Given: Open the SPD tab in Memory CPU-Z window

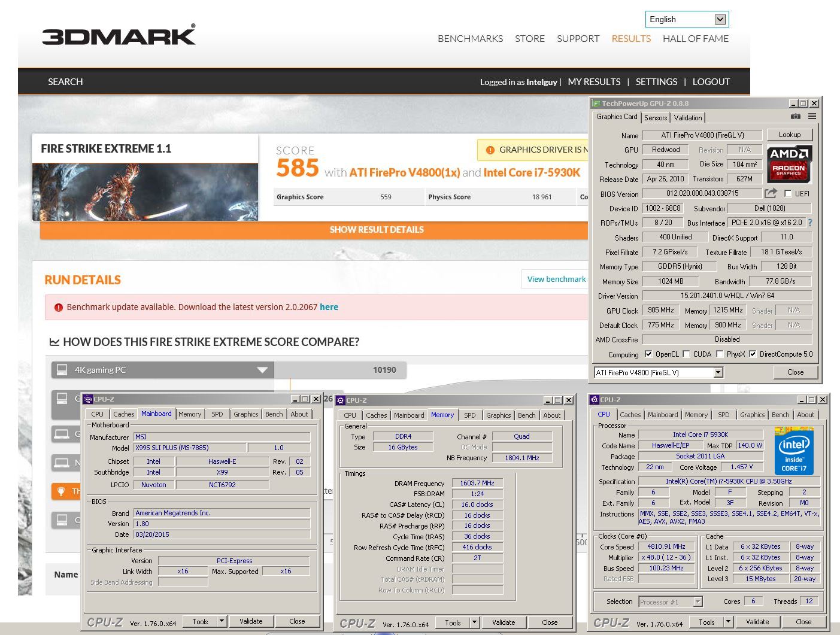Looking at the screenshot, I should (x=470, y=415).
